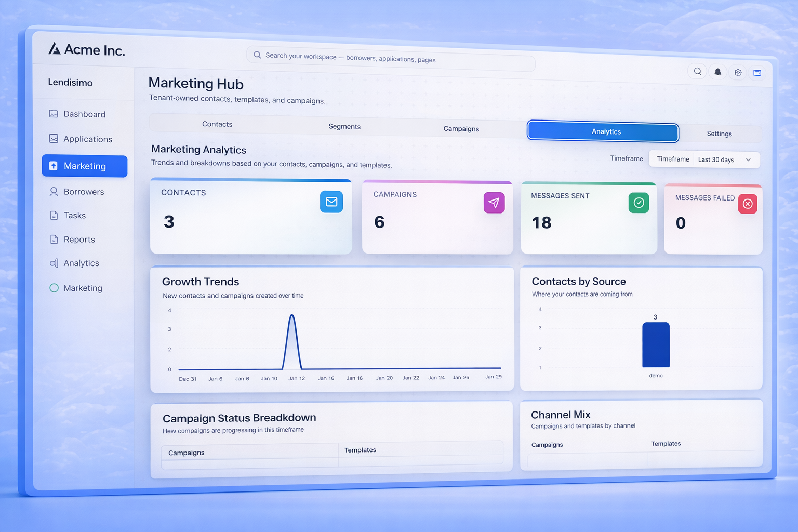Open the Settings tab in Marketing Hub
The height and width of the screenshot is (532, 798).
pyautogui.click(x=720, y=134)
